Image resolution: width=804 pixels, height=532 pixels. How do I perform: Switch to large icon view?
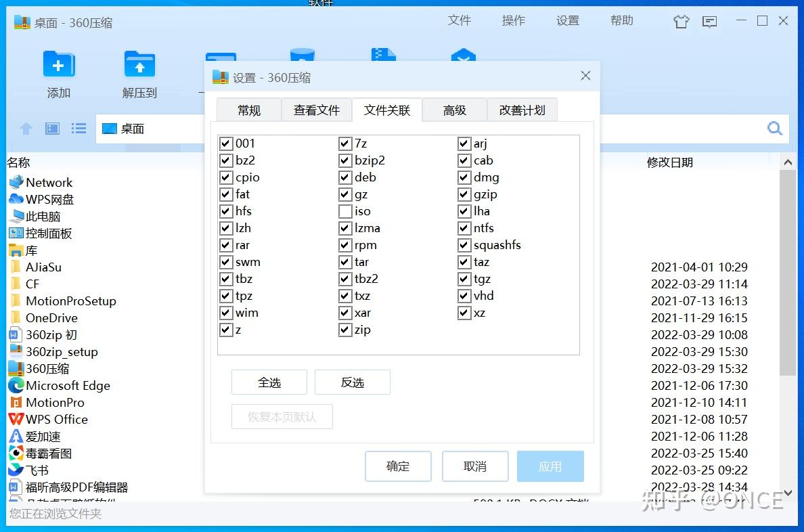51,128
